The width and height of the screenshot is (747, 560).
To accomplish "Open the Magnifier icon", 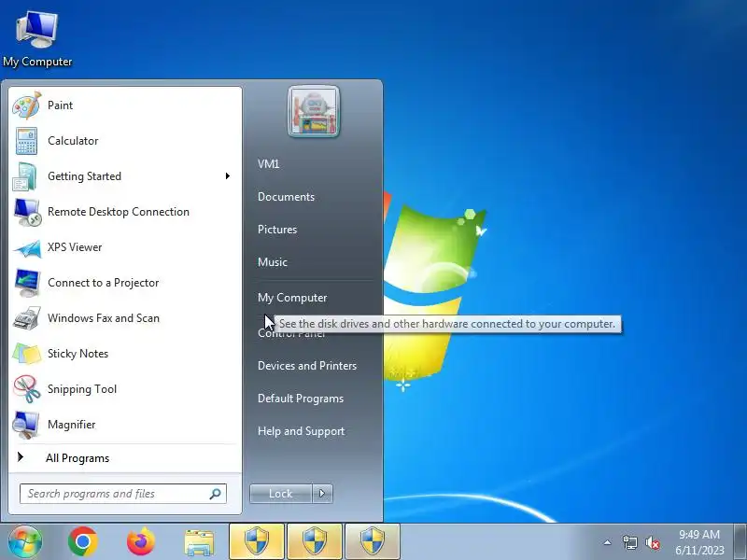I will click(26, 425).
